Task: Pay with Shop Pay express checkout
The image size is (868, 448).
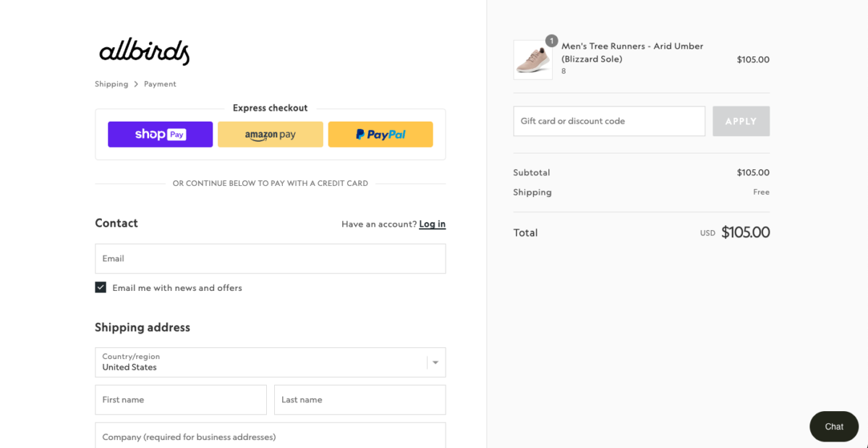Action: point(160,134)
